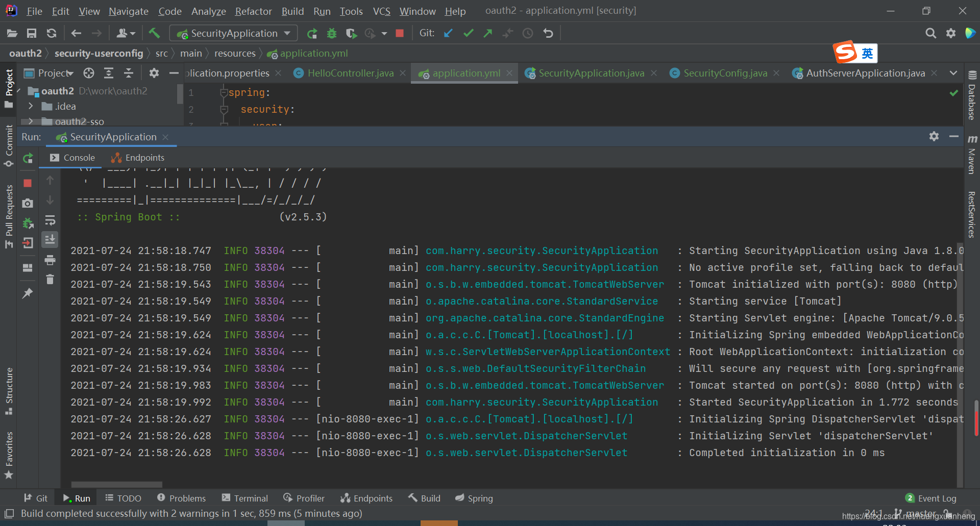
Task: Save all files toolbar icon
Action: (x=32, y=34)
